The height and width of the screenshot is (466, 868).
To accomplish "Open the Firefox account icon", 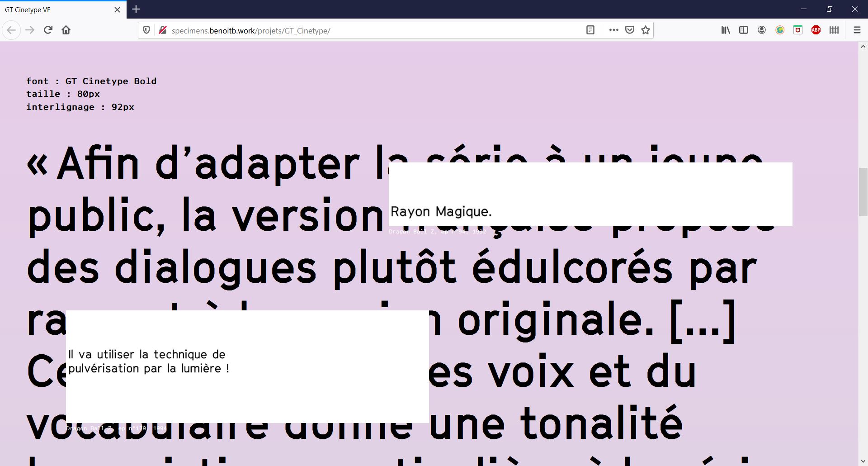I will [762, 30].
